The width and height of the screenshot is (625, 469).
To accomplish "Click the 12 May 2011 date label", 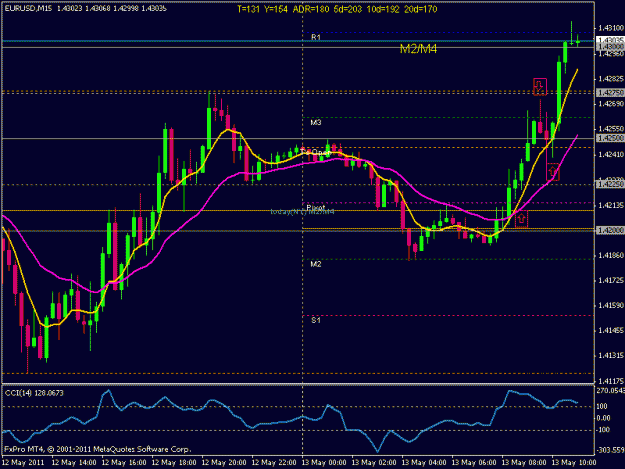I will tap(23, 463).
